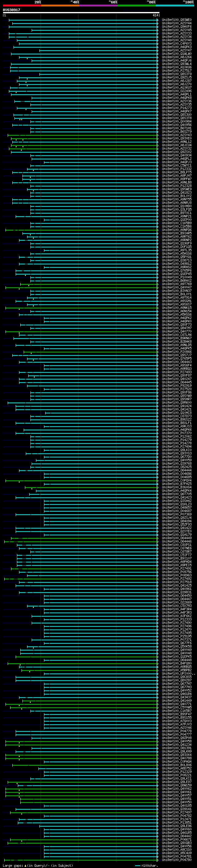Select hit UniRef100_Q93WL4

coord(176,64)
